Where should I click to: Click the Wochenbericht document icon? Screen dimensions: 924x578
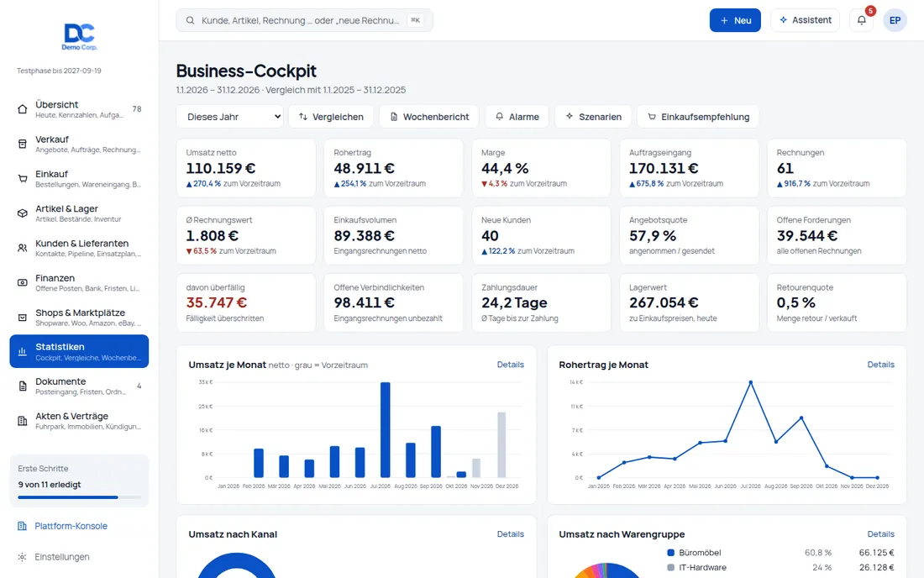pos(394,117)
